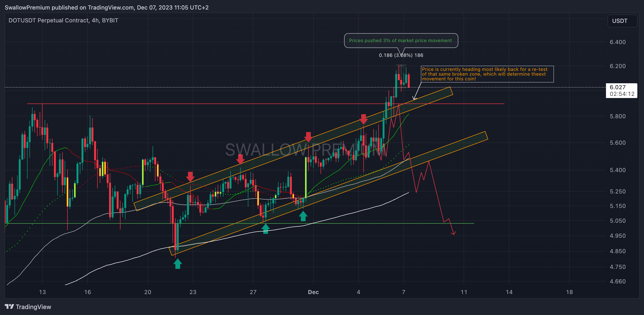This screenshot has height=315, width=644.
Task: Click the current price label 6.027
Action: 617,87
